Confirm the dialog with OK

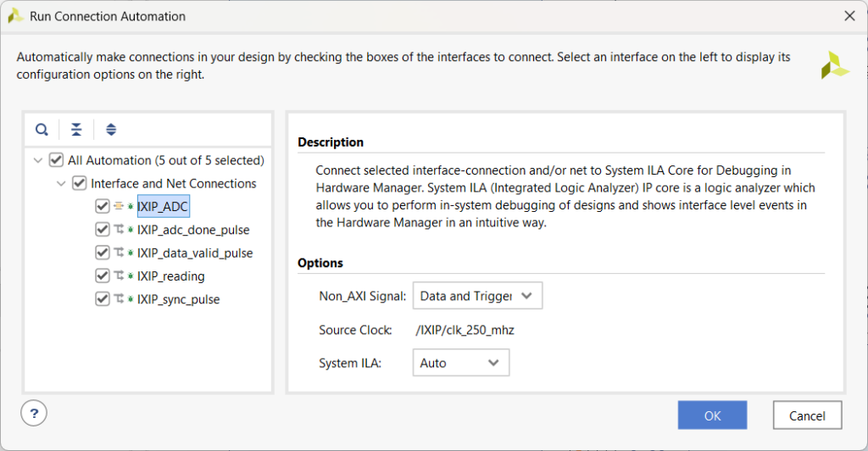click(712, 415)
